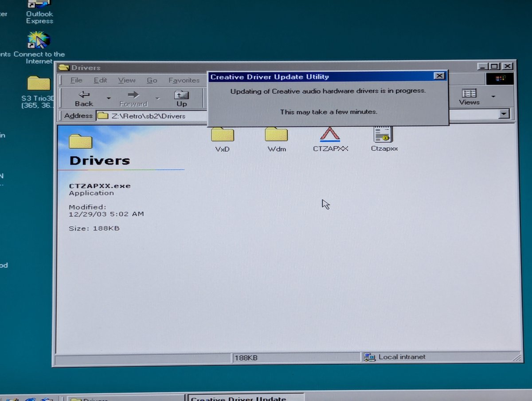Click the Forward arrow toolbar button
This screenshot has width=532, height=401.
pos(133,98)
